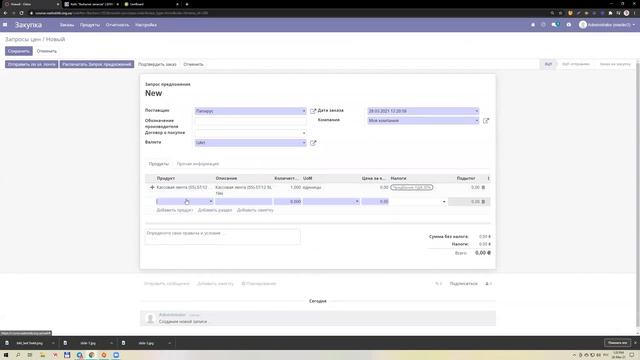Click the terms and conditions text area
Image resolution: width=640 pixels, height=360 pixels.
[222, 237]
